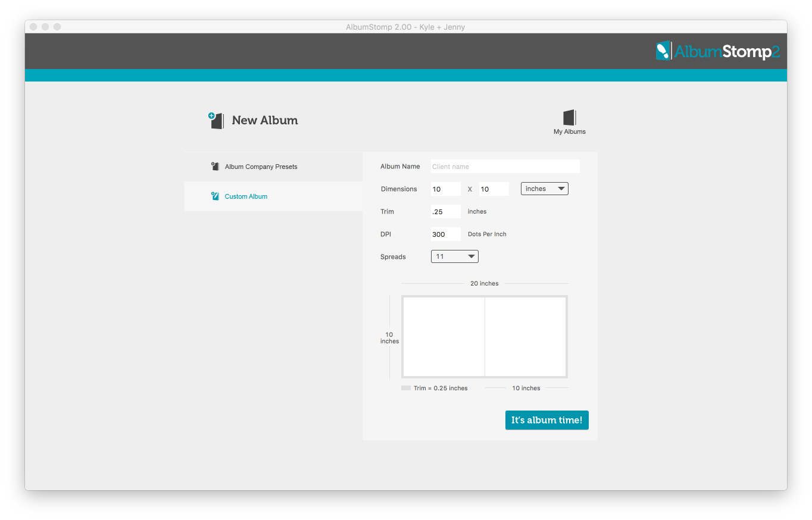
Task: Click the DPI value field
Action: (445, 234)
